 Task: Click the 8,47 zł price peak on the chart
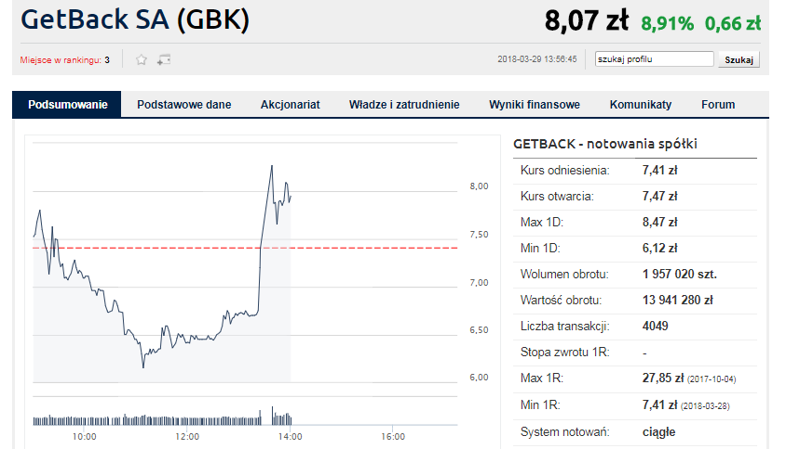click(271, 166)
